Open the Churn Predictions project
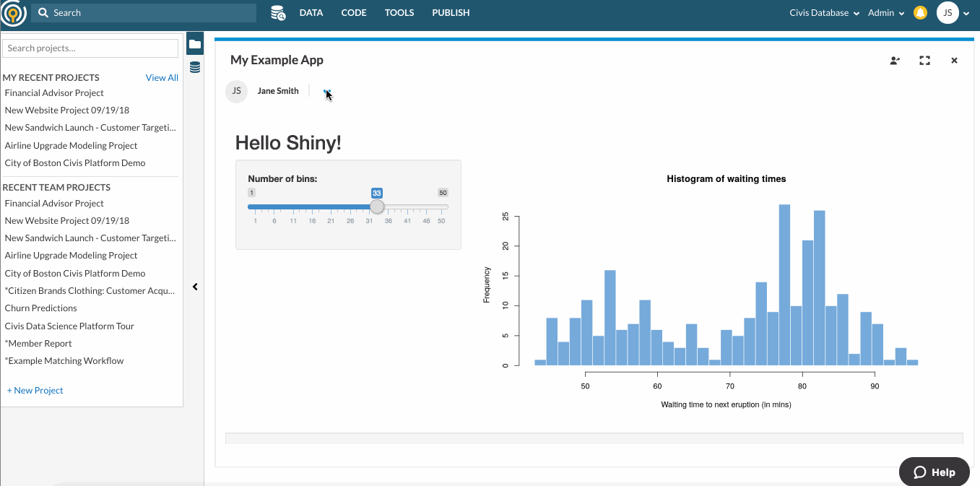Image resolution: width=980 pixels, height=486 pixels. tap(40, 308)
